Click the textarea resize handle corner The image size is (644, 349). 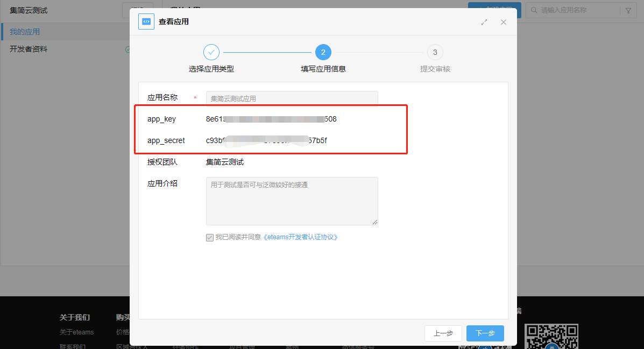click(375, 222)
